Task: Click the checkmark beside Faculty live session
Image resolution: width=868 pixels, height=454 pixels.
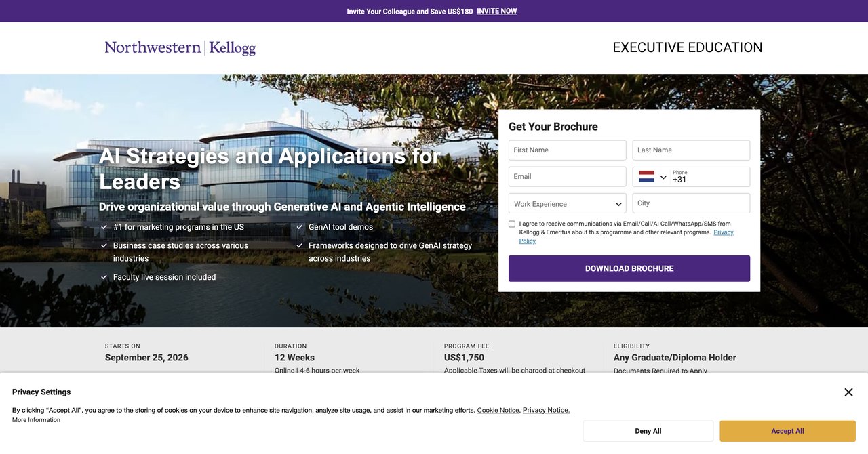Action: (x=104, y=277)
